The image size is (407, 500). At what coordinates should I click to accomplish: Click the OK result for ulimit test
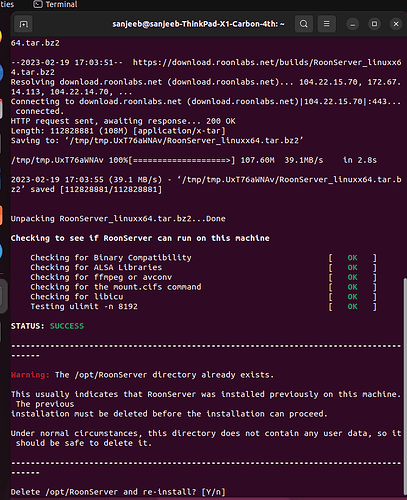click(x=352, y=306)
